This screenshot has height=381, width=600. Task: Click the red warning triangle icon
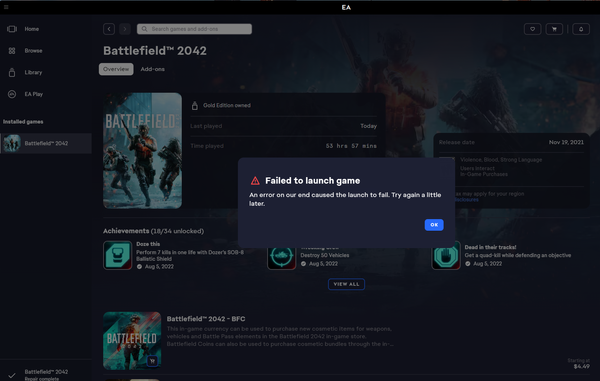pyautogui.click(x=255, y=181)
